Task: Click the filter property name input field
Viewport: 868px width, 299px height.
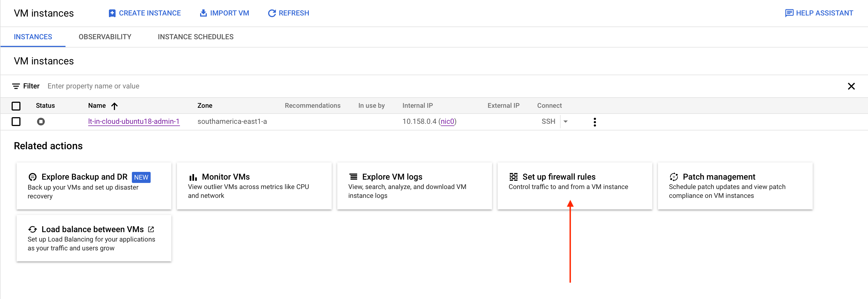Action: coord(438,86)
